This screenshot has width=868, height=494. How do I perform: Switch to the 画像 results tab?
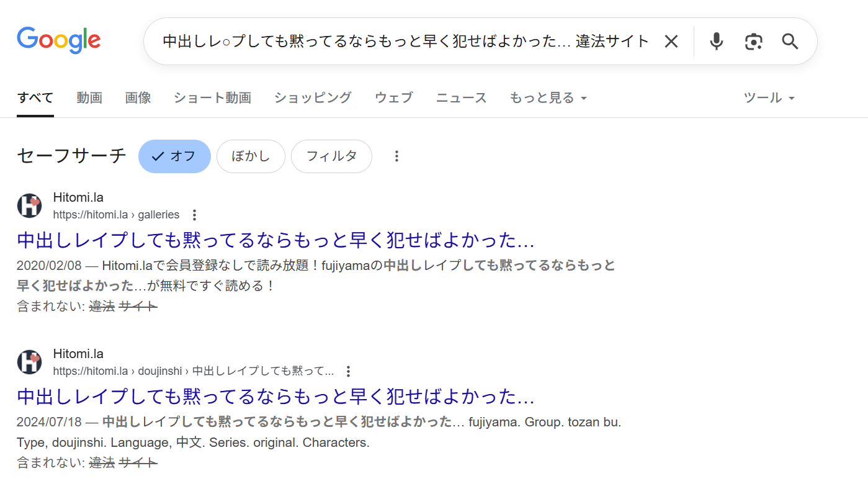point(138,97)
